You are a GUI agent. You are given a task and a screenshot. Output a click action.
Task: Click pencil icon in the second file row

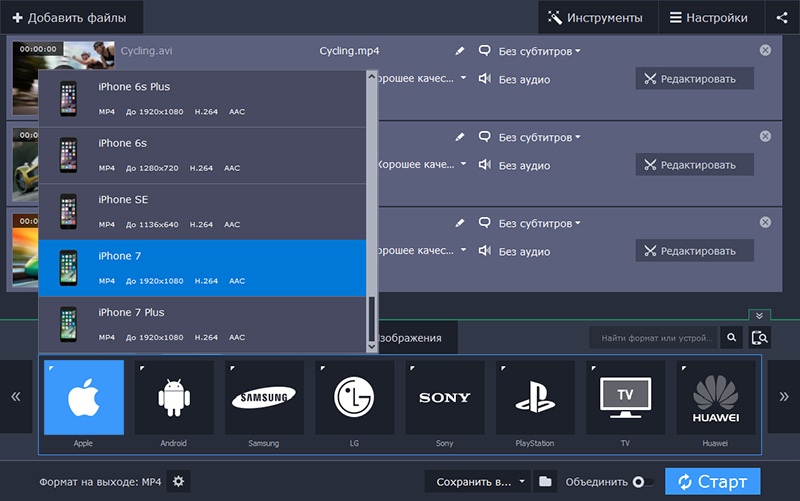click(x=460, y=137)
